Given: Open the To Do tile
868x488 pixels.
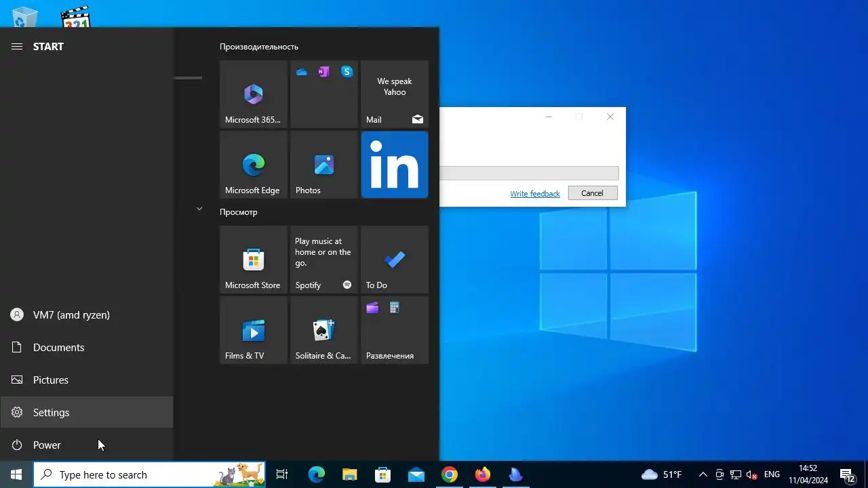Looking at the screenshot, I should pos(395,260).
